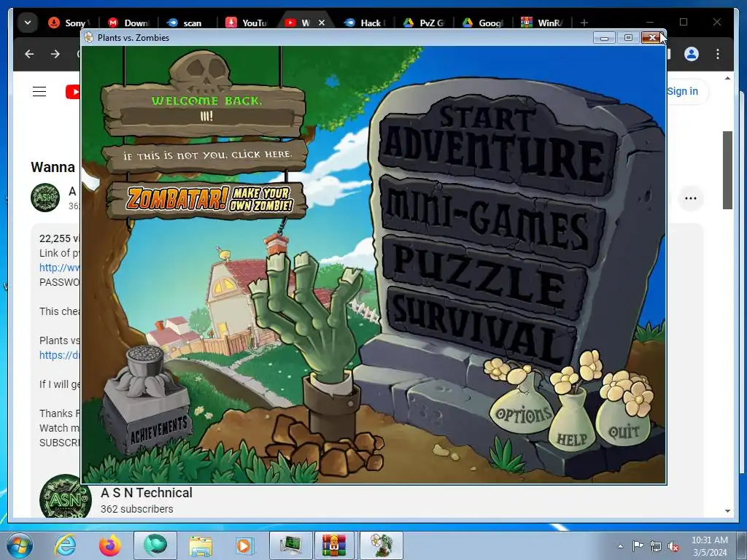Click the browser page scrollbar thumb
Image resolution: width=747 pixels, height=560 pixels.
pos(727,170)
